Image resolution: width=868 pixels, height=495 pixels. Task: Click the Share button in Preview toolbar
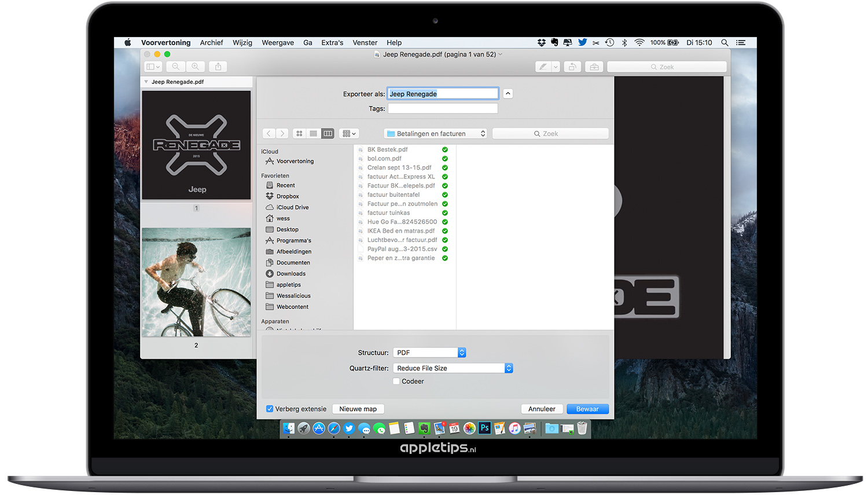pos(218,67)
